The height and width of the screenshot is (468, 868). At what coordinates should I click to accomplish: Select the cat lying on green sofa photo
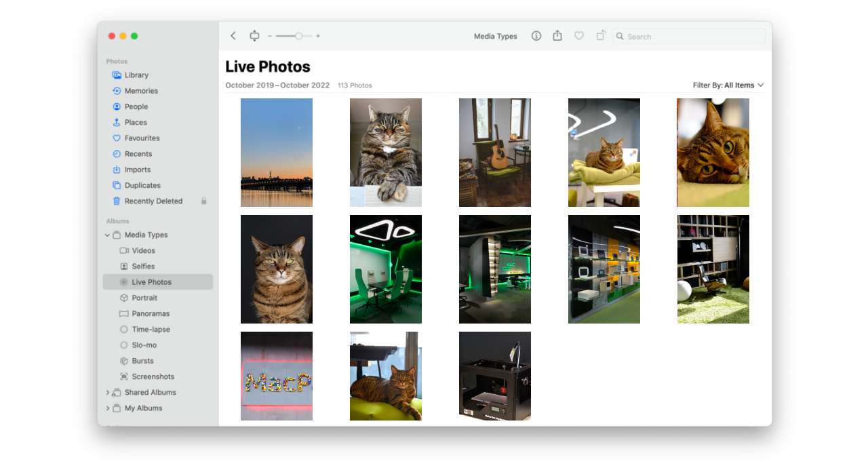point(386,376)
